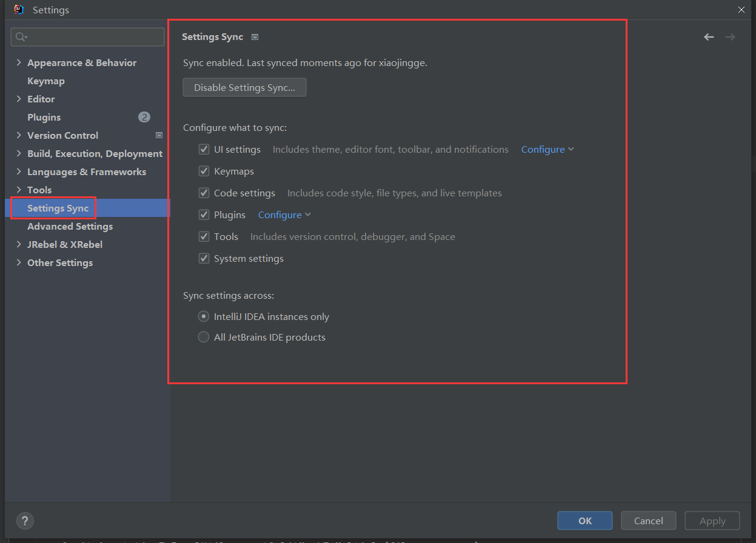Confirm with the OK button

(x=585, y=521)
